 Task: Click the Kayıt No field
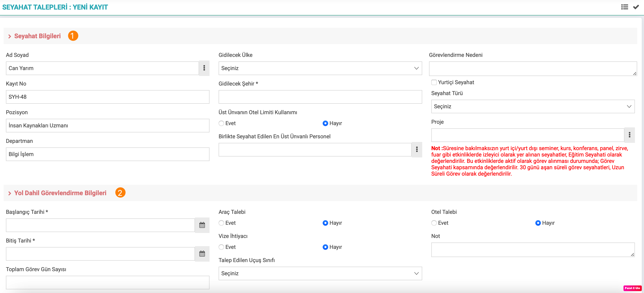[107, 97]
